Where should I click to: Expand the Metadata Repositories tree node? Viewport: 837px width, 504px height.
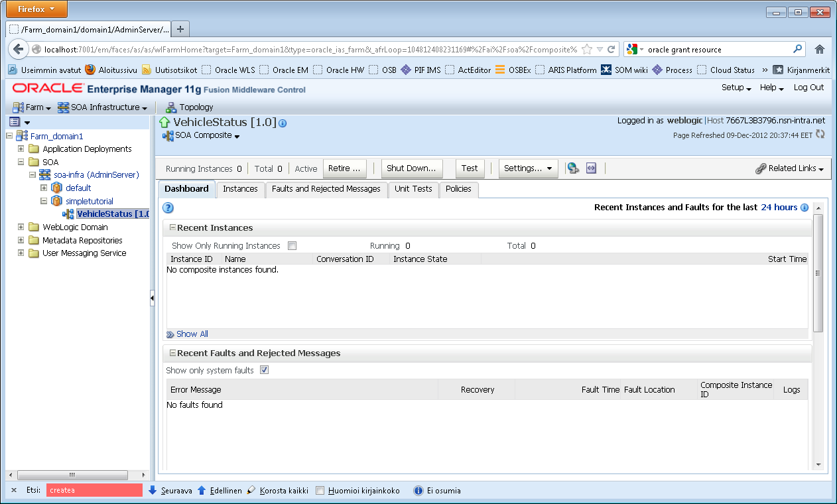(x=21, y=240)
